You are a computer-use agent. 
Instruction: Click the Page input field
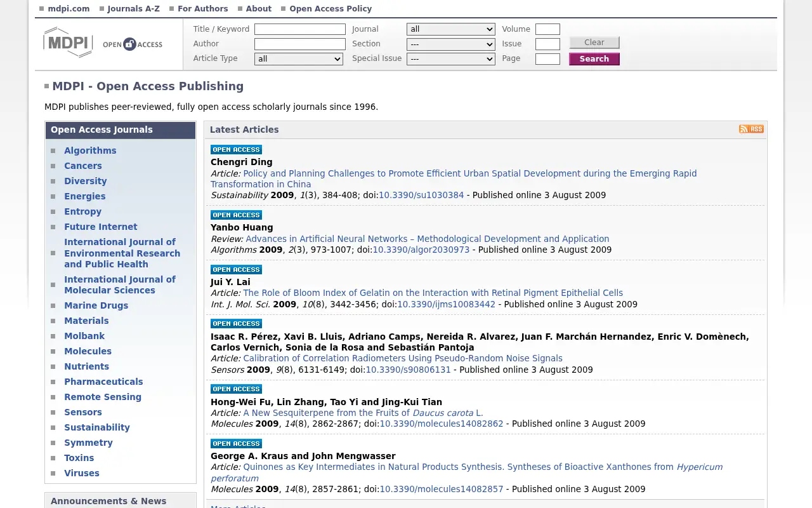547,59
